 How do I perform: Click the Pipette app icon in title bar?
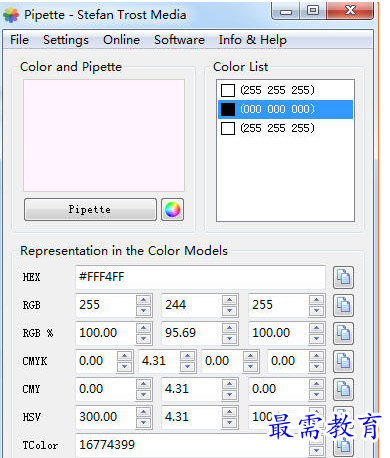[x=11, y=15]
